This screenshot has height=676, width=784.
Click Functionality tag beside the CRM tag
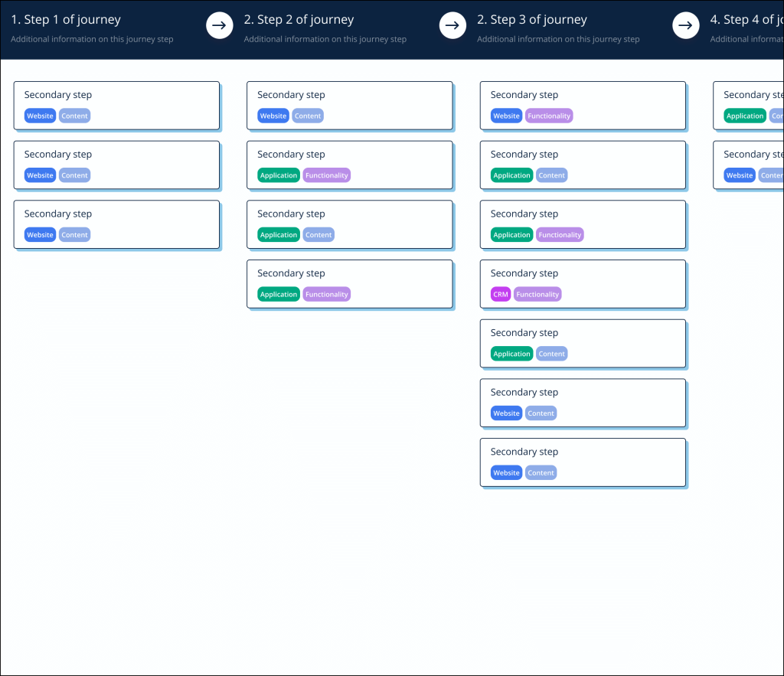537,294
